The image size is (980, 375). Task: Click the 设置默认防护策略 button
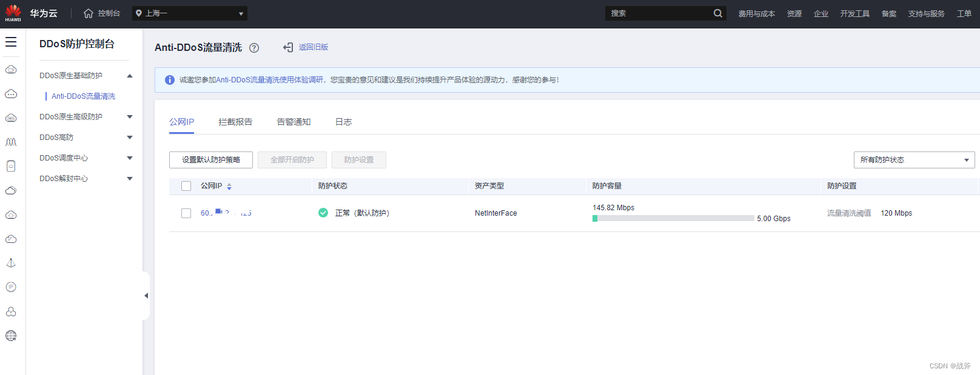coord(211,160)
